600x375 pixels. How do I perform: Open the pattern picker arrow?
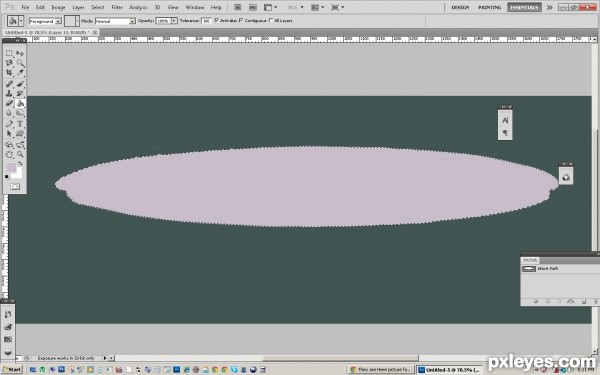tap(77, 21)
